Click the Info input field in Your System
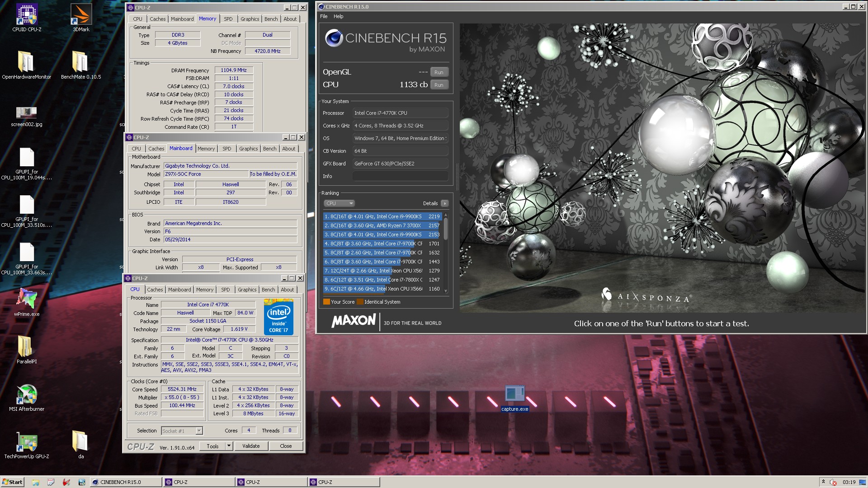 (401, 176)
